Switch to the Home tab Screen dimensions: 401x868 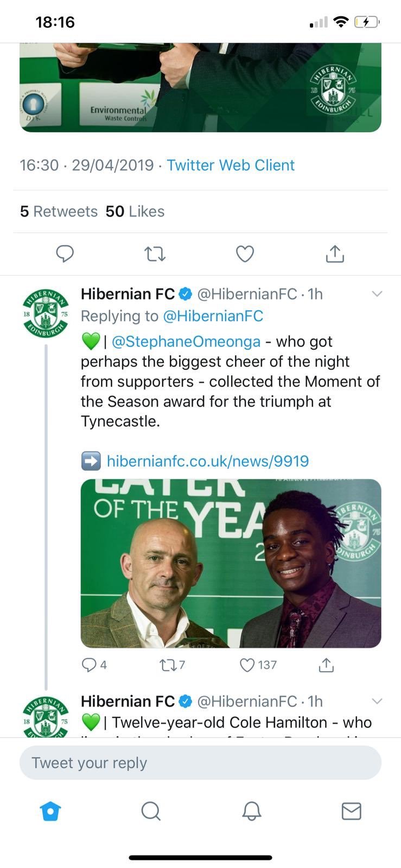pos(50,812)
